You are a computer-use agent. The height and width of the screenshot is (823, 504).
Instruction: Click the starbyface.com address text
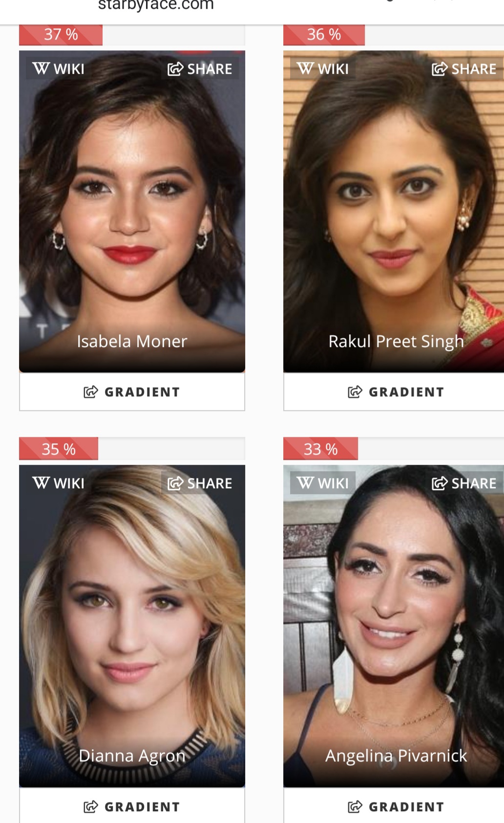click(x=156, y=5)
